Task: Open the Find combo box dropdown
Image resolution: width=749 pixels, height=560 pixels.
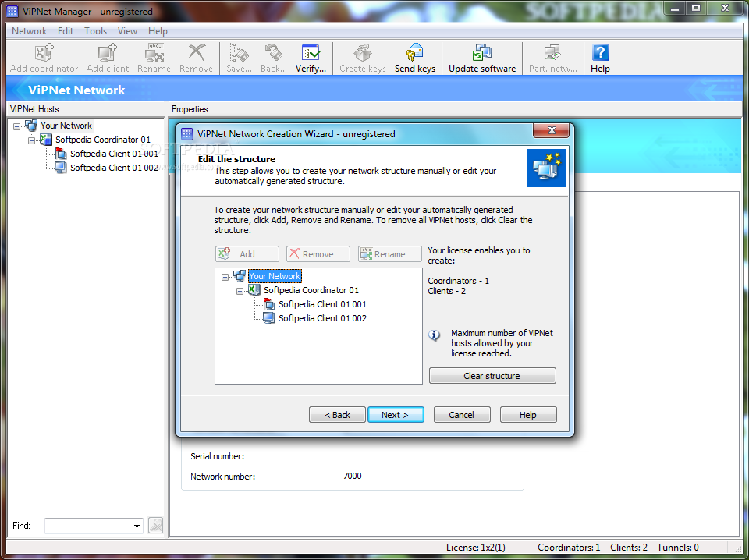Action: coord(137,526)
